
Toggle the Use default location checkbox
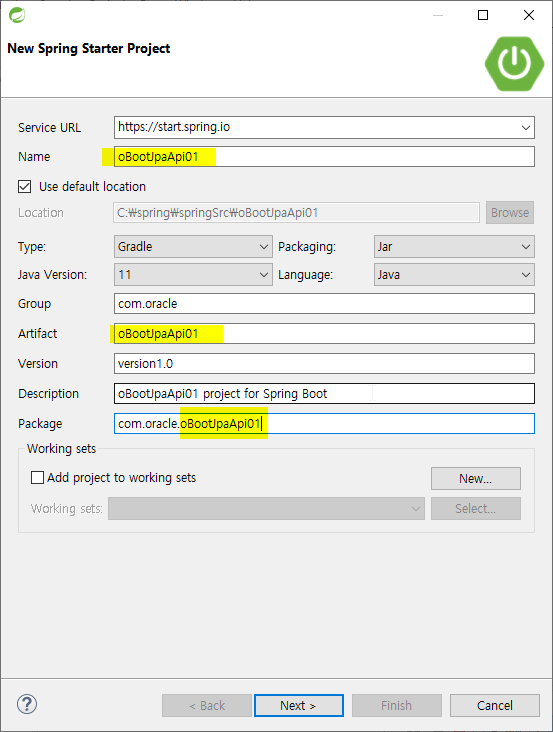(x=25, y=187)
